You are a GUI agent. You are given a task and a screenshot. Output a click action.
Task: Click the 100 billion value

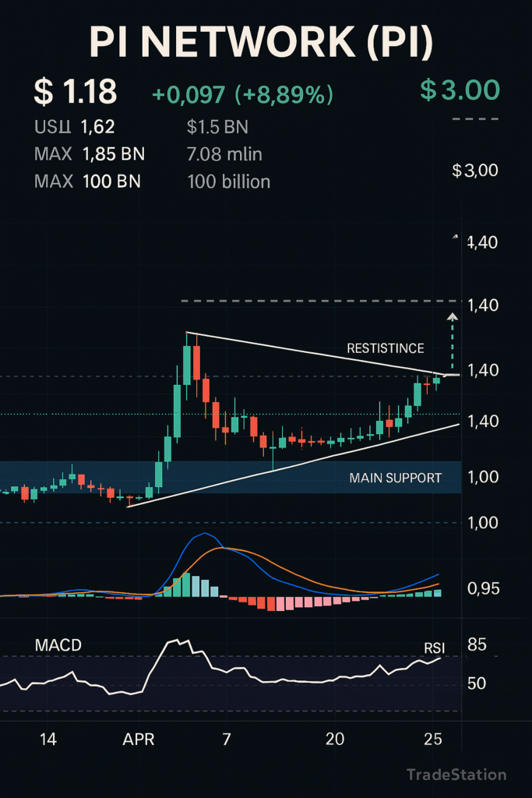tap(229, 182)
